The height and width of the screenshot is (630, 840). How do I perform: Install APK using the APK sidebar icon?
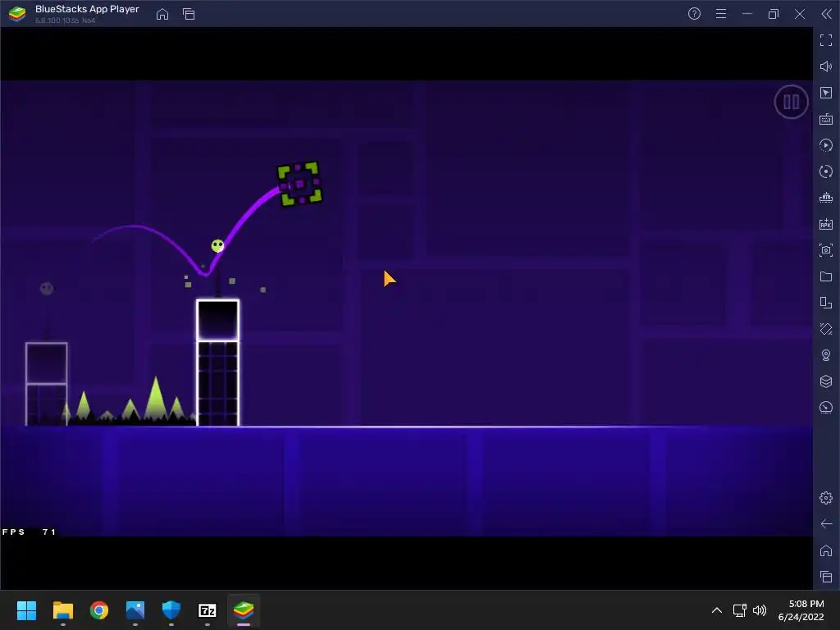(826, 224)
